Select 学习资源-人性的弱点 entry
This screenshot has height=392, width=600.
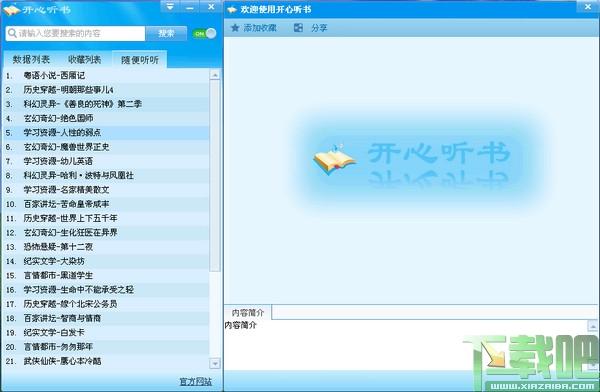[x=107, y=132]
